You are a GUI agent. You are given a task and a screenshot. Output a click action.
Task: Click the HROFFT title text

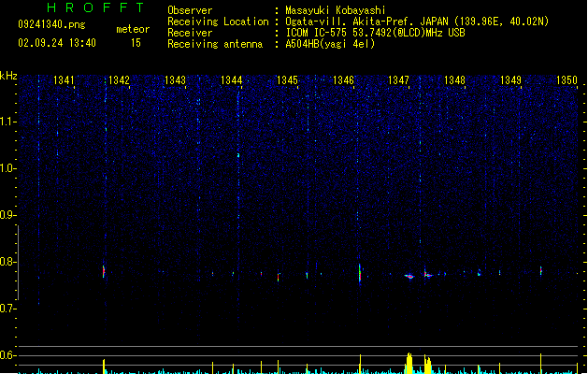95,7
